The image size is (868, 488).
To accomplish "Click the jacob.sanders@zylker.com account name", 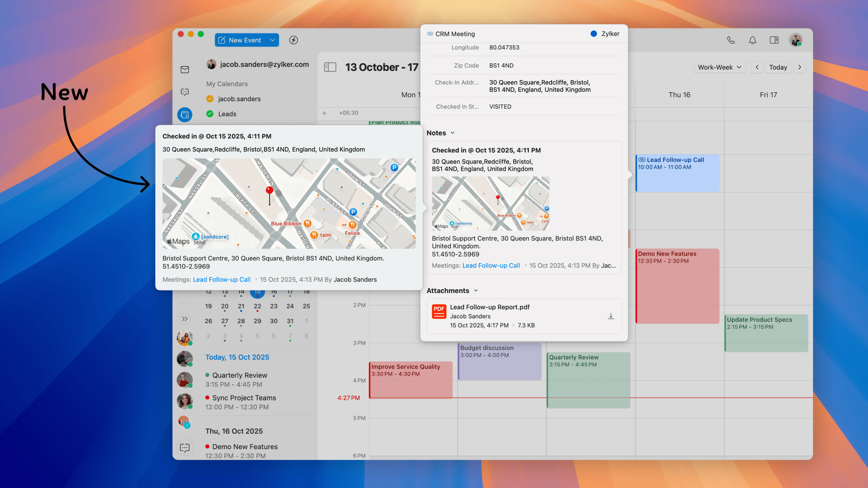I will (264, 65).
